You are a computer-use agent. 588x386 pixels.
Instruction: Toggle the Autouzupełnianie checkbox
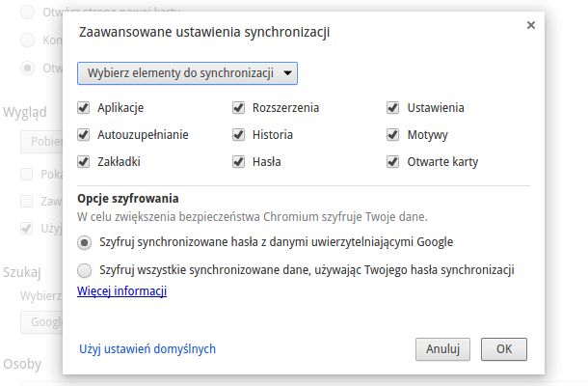tap(84, 135)
